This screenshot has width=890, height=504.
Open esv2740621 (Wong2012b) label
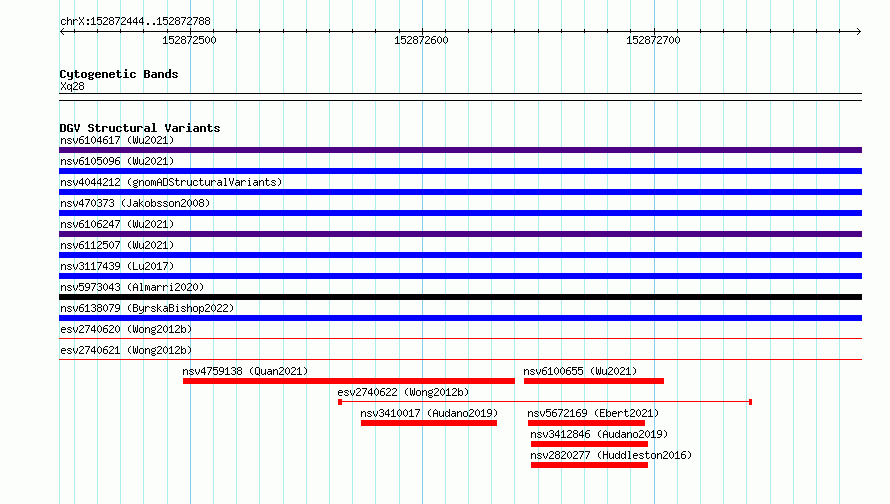126,350
